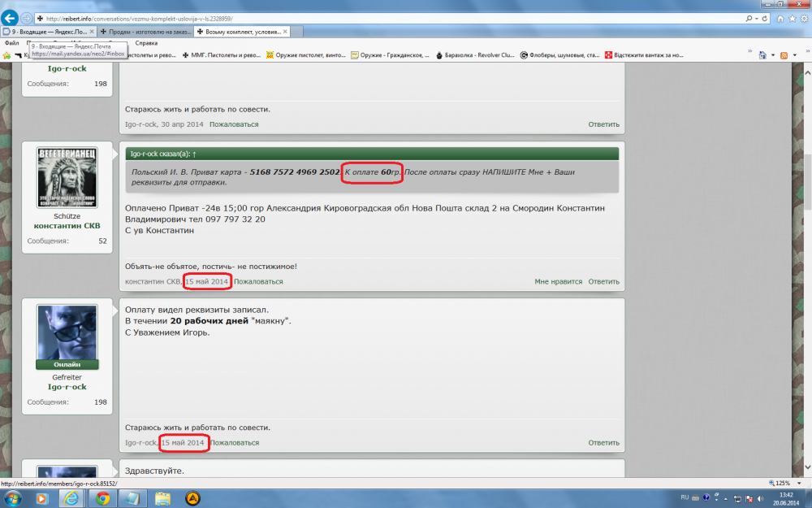The width and height of the screenshot is (812, 508).
Task: Open the RSS feeds dropdown arrow
Action: click(794, 55)
